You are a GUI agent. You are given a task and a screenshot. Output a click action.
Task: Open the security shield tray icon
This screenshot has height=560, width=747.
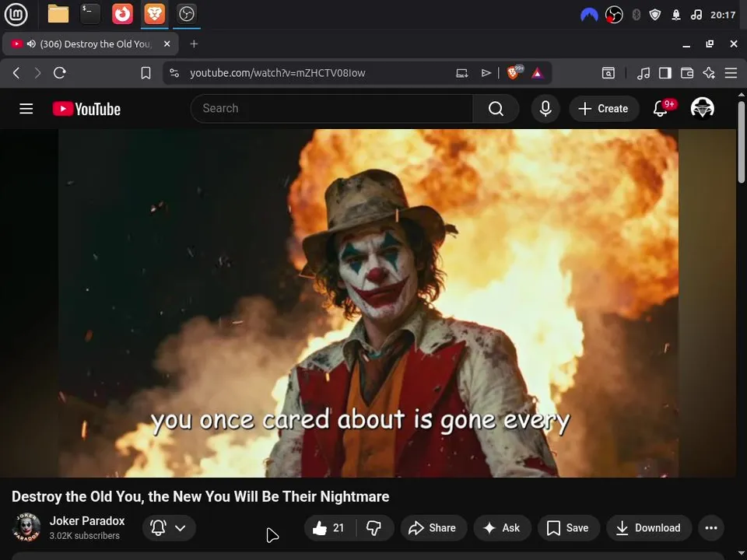tap(655, 15)
